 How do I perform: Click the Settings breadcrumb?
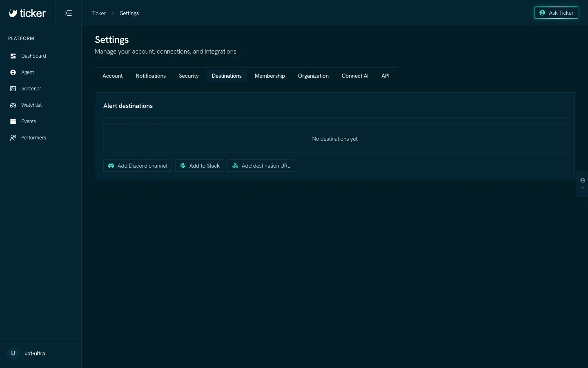[x=129, y=13]
